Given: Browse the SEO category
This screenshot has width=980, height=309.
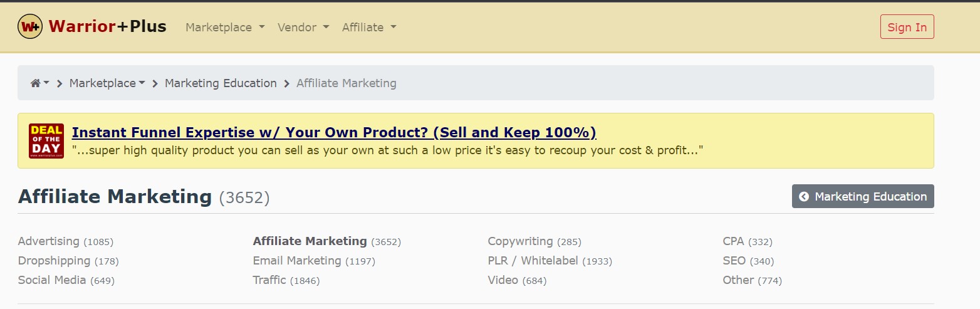Looking at the screenshot, I should click(734, 261).
